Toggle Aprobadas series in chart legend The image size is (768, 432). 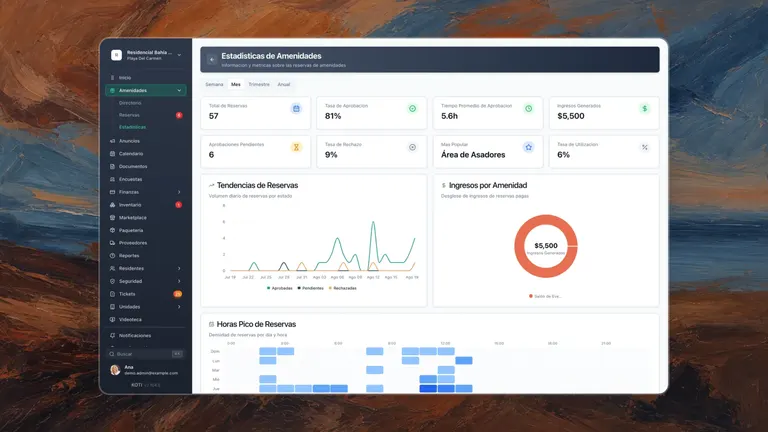(280, 288)
